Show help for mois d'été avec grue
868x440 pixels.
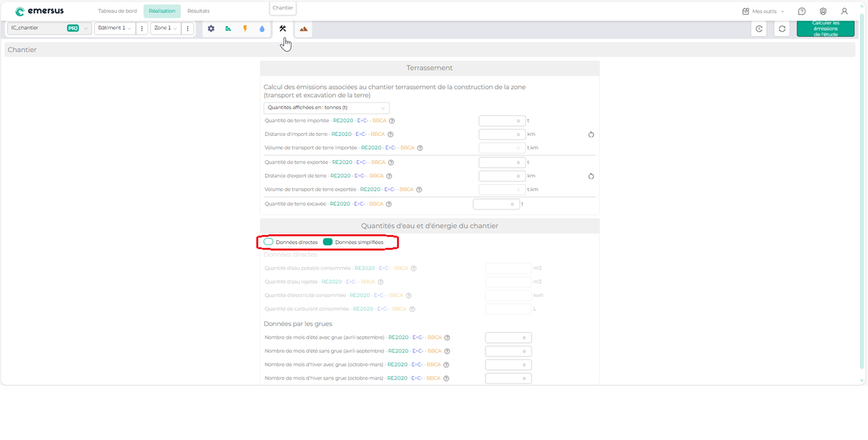[447, 337]
